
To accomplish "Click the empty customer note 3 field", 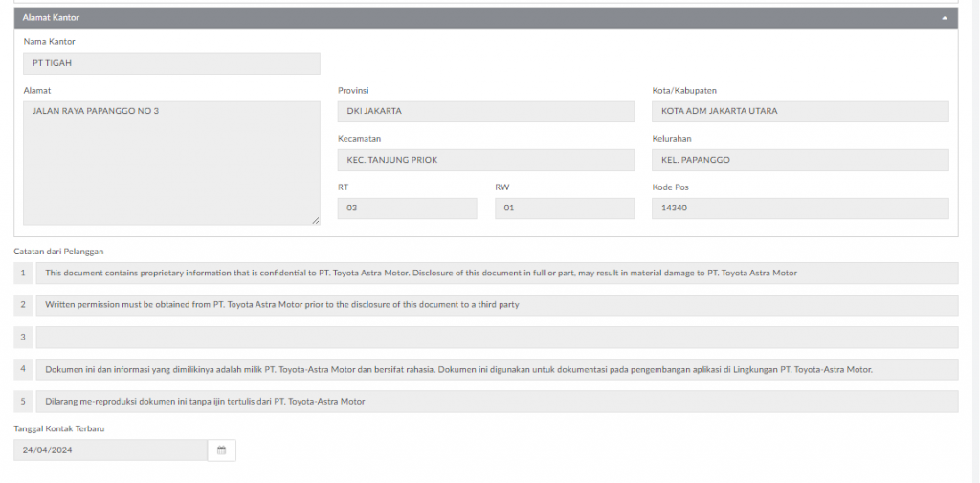I will pos(497,338).
